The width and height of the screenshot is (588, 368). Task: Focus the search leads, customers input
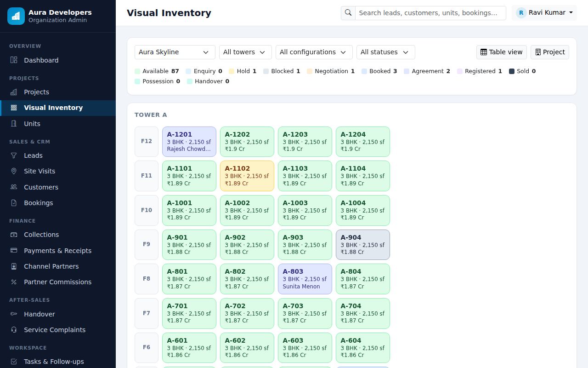tap(430, 13)
